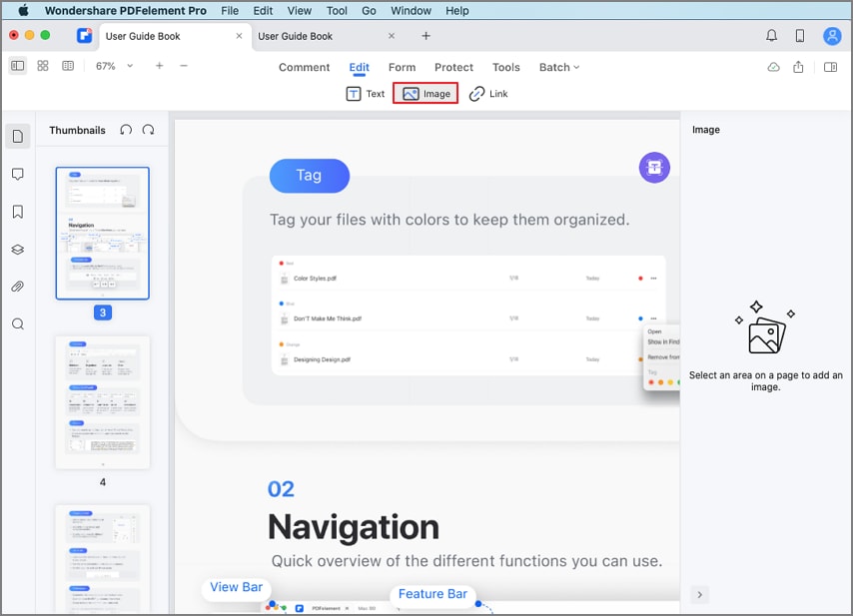This screenshot has width=853, height=616.
Task: Open the Window menu
Action: click(x=411, y=10)
